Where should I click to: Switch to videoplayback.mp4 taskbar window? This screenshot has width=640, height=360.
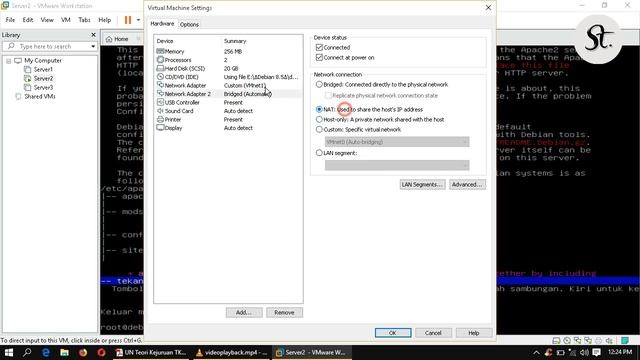coord(231,352)
